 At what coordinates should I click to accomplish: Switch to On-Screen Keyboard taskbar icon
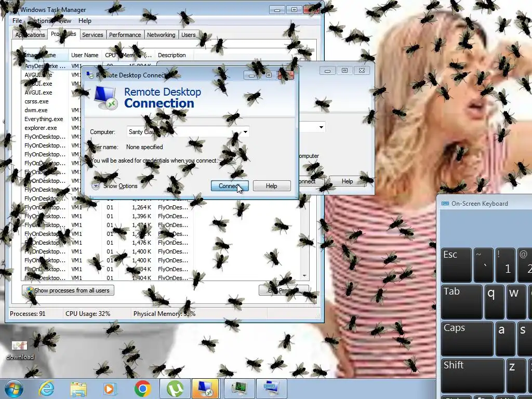tap(271, 389)
